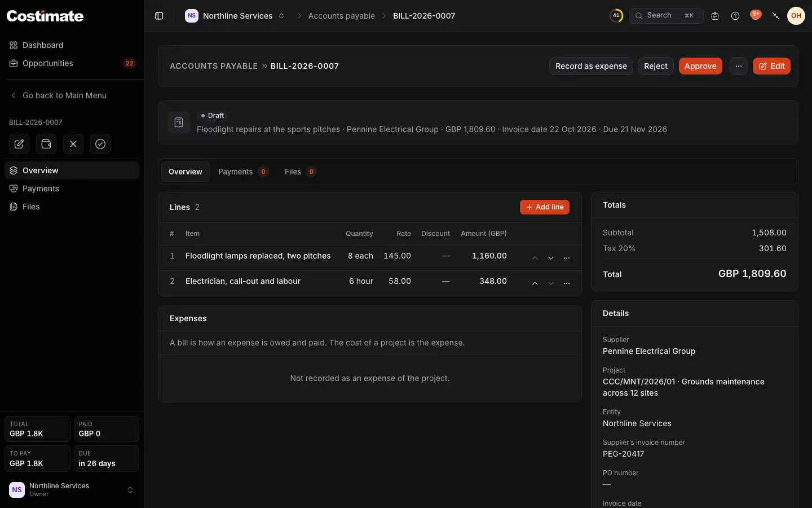The height and width of the screenshot is (508, 812).
Task: Open notifications with the 9+ badge
Action: pos(756,15)
